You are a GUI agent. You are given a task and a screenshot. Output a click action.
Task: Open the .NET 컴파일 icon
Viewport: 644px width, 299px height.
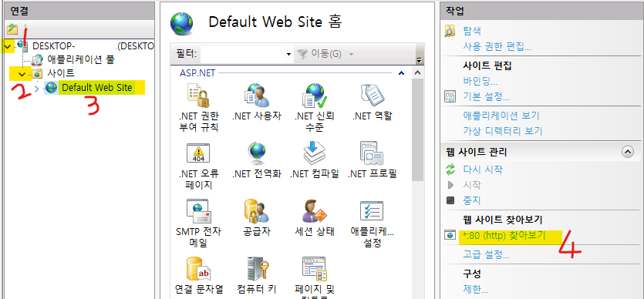pyautogui.click(x=314, y=153)
